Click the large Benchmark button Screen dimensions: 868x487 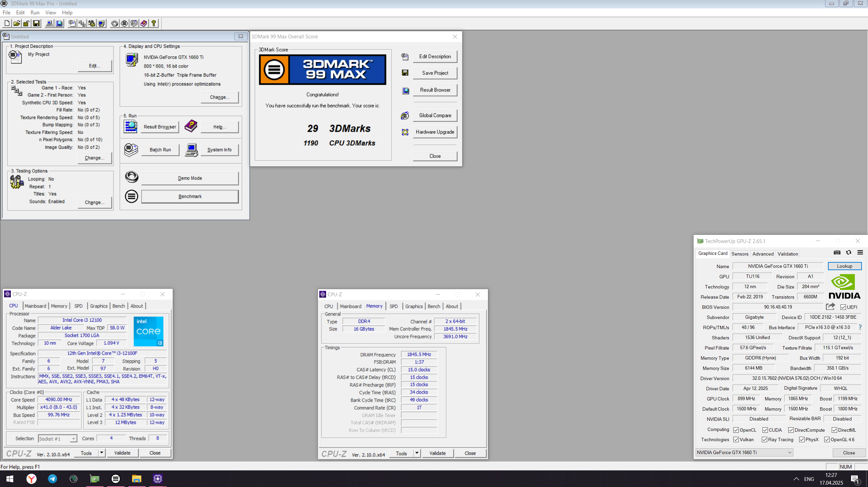click(190, 196)
